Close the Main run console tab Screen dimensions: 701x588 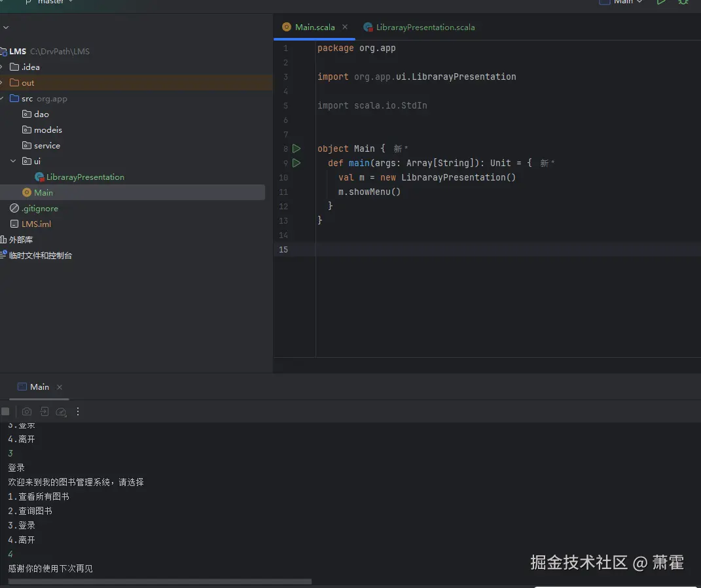(60, 387)
